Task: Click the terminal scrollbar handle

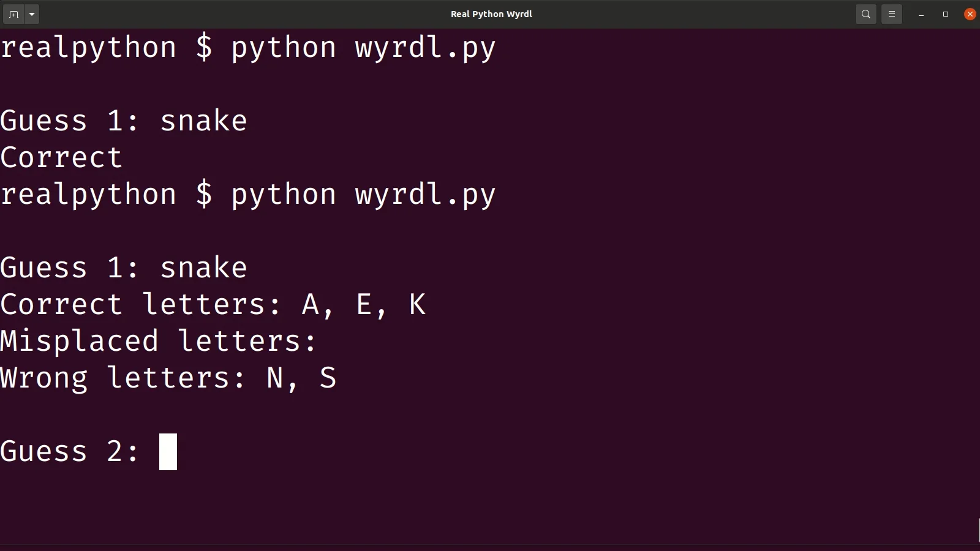Action: pyautogui.click(x=978, y=530)
